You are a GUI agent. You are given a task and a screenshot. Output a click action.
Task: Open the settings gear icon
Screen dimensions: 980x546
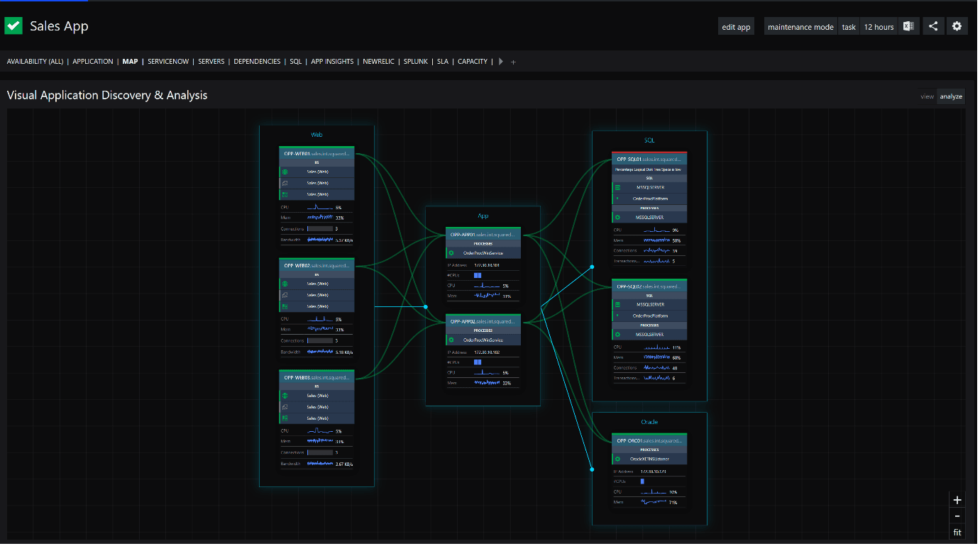957,26
